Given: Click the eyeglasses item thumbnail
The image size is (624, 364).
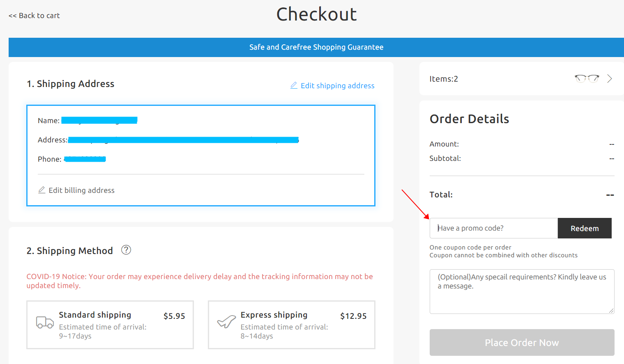Looking at the screenshot, I should [x=587, y=78].
